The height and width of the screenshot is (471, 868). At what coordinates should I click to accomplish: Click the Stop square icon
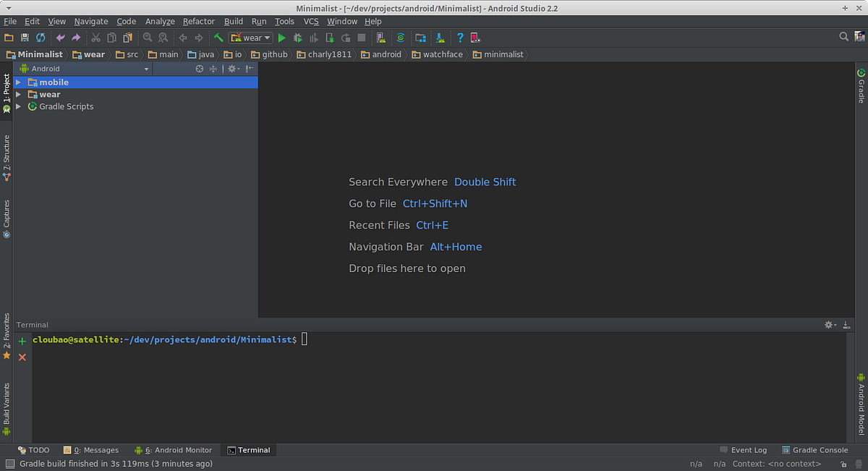click(x=362, y=38)
